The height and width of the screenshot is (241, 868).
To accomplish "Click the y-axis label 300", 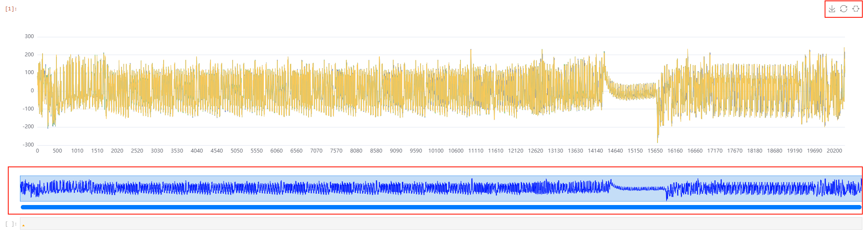I will 30,36.
